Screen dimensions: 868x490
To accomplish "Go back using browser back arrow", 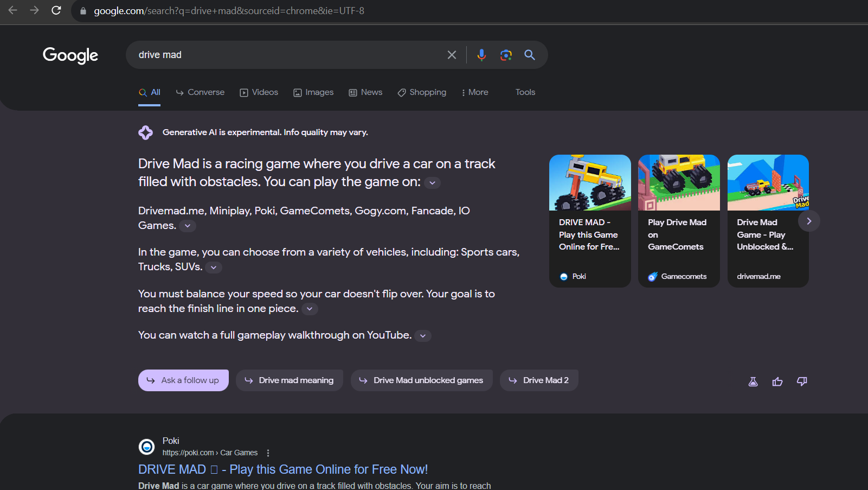I will click(13, 10).
